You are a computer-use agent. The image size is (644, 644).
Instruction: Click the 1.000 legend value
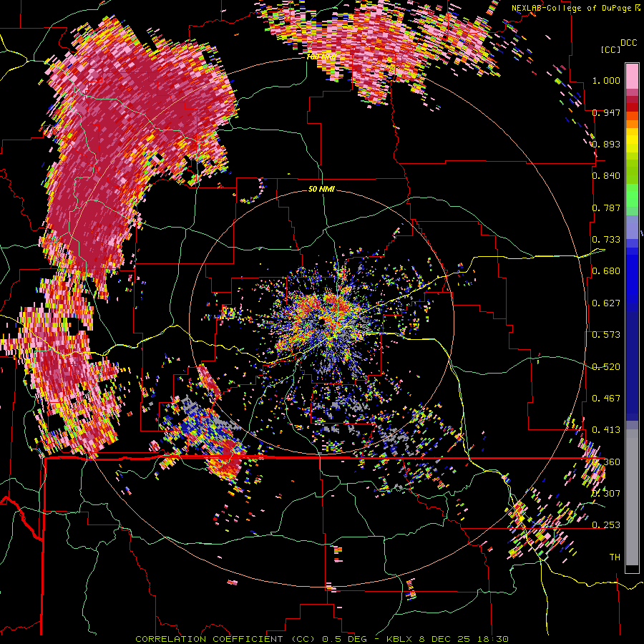(606, 80)
